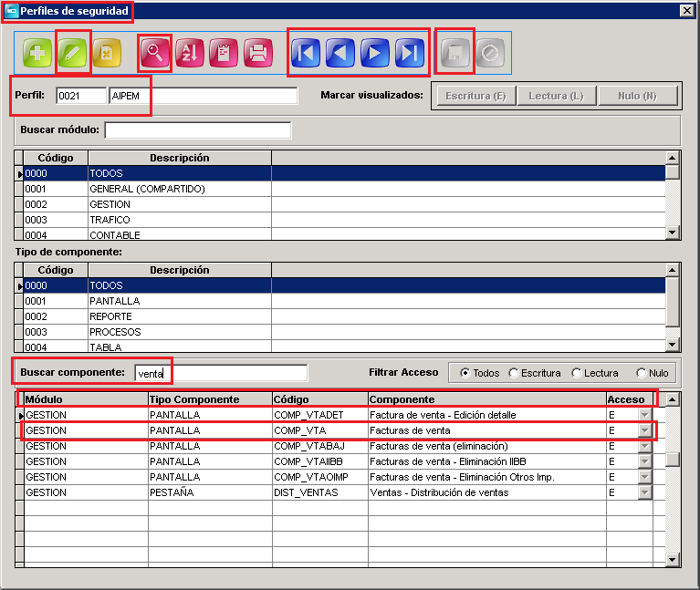Click the gray save icon

click(x=455, y=53)
